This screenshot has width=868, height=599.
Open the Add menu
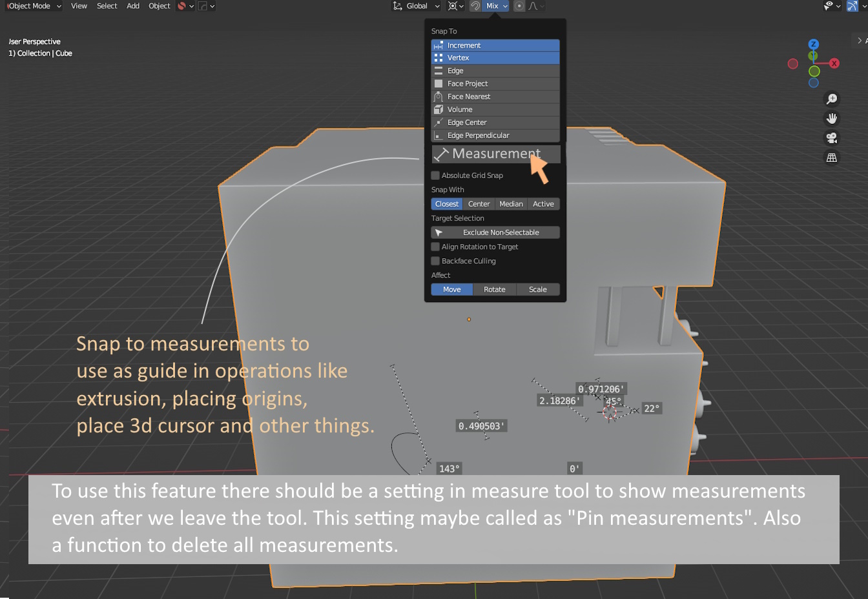click(133, 6)
